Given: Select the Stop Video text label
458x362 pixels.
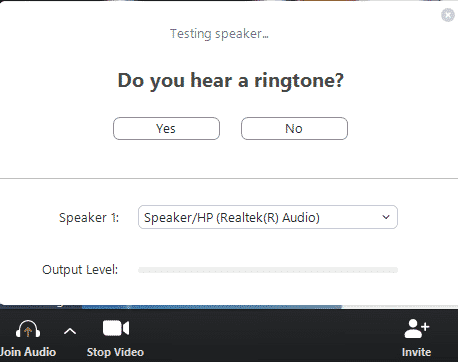Looking at the screenshot, I should (115, 352).
